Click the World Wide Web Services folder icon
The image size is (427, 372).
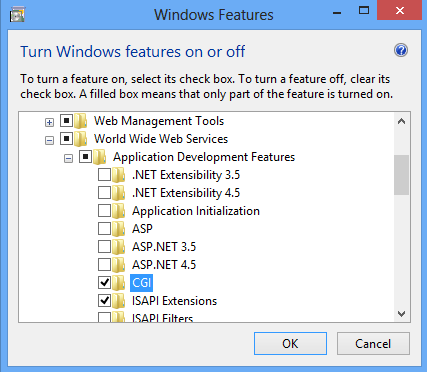[81, 139]
